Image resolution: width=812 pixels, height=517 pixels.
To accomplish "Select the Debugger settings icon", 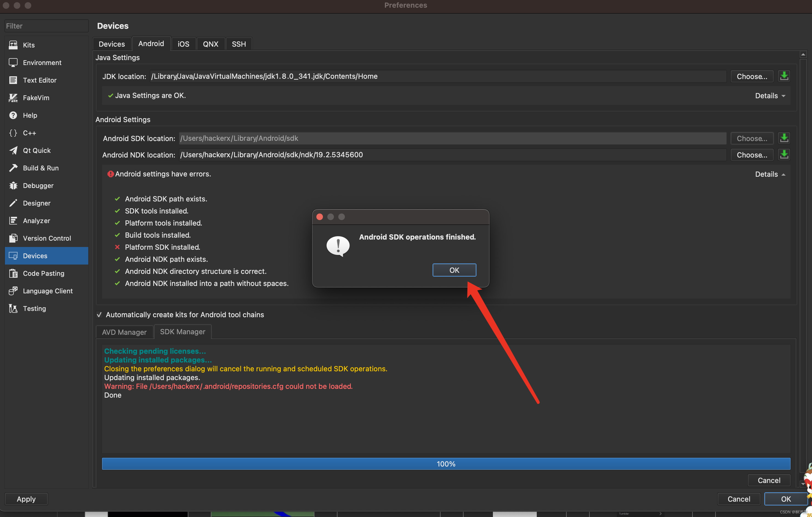I will [x=13, y=185].
